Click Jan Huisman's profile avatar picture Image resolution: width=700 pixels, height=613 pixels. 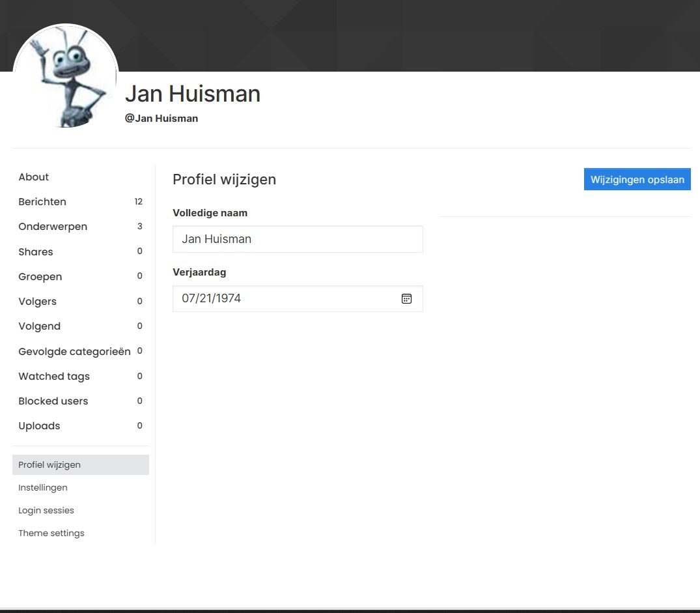coord(65,77)
